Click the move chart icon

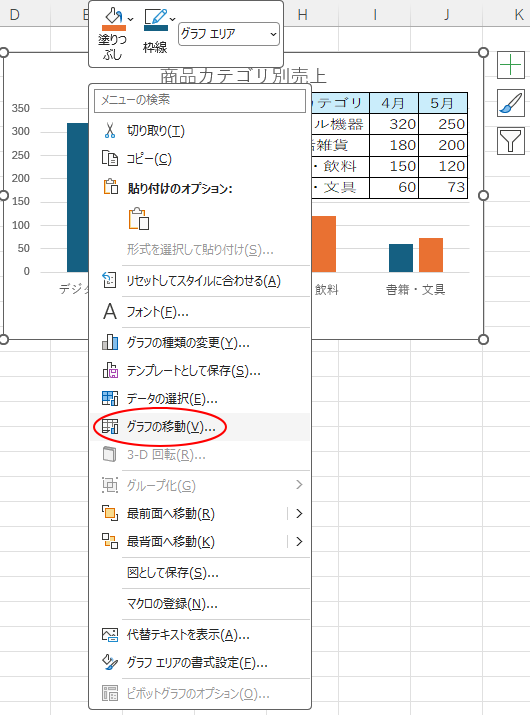pyautogui.click(x=109, y=426)
